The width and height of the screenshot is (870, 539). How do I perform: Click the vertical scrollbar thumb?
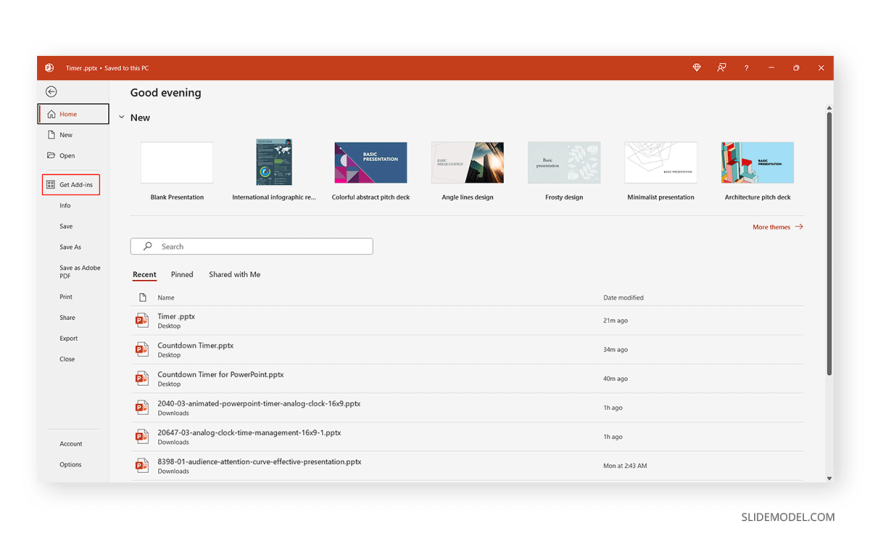point(829,243)
